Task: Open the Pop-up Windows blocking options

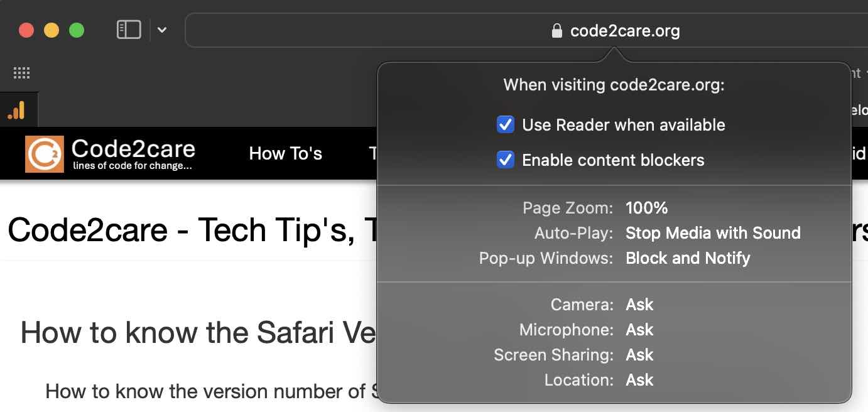Action: (x=688, y=258)
